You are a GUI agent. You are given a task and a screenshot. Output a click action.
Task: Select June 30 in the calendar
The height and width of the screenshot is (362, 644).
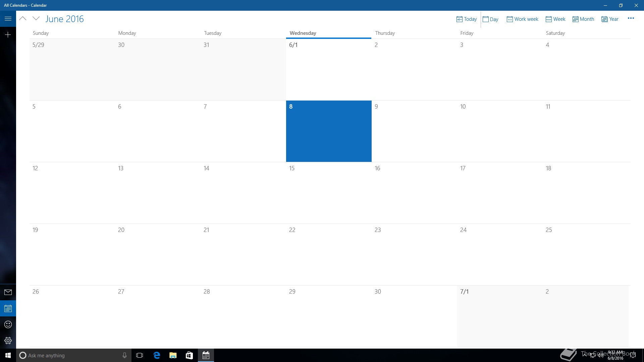pyautogui.click(x=414, y=316)
